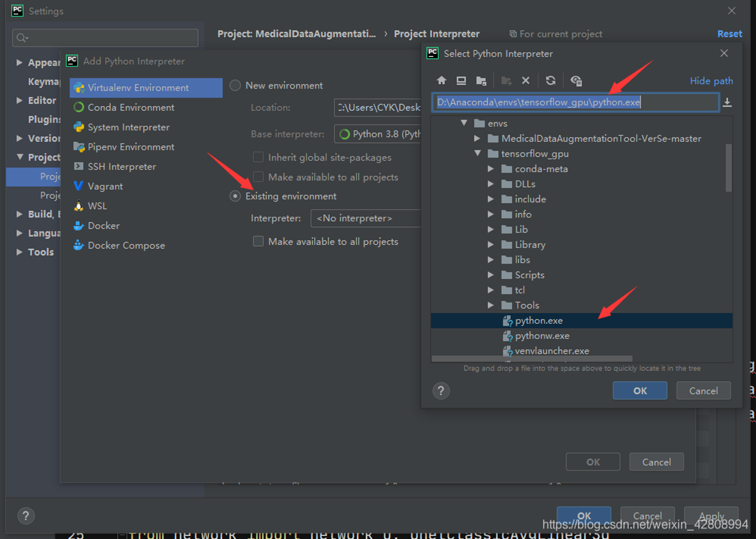Click Hide path link
The image size is (756, 539).
click(711, 81)
